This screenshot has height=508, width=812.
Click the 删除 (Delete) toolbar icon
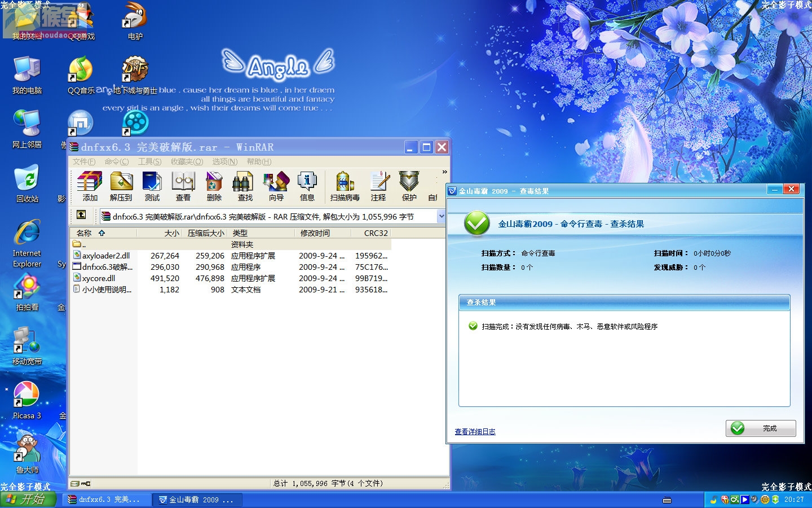(214, 186)
